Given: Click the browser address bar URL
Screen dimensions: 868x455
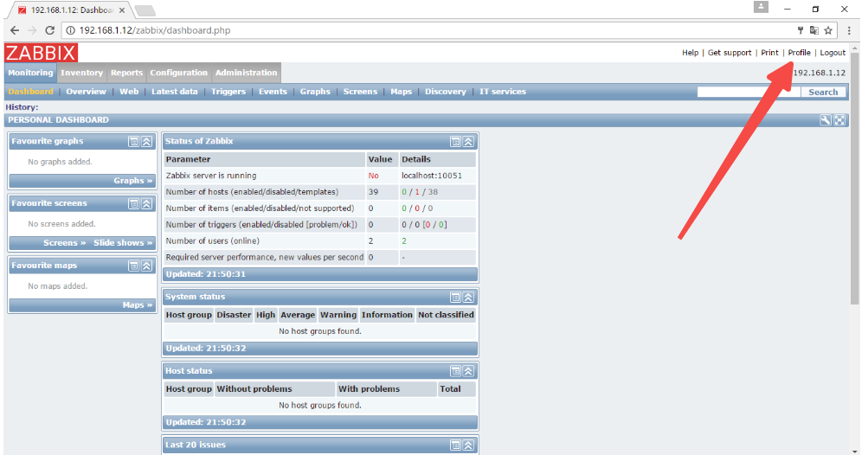Looking at the screenshot, I should click(155, 30).
